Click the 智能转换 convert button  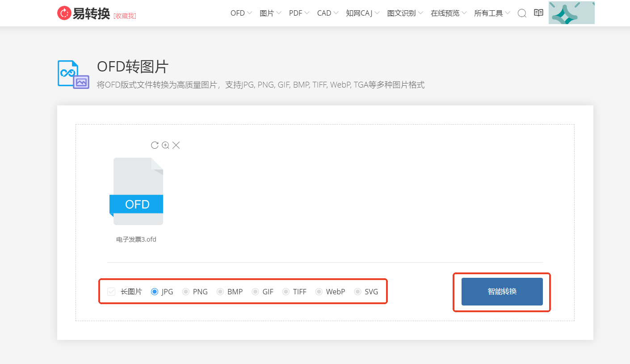(501, 292)
